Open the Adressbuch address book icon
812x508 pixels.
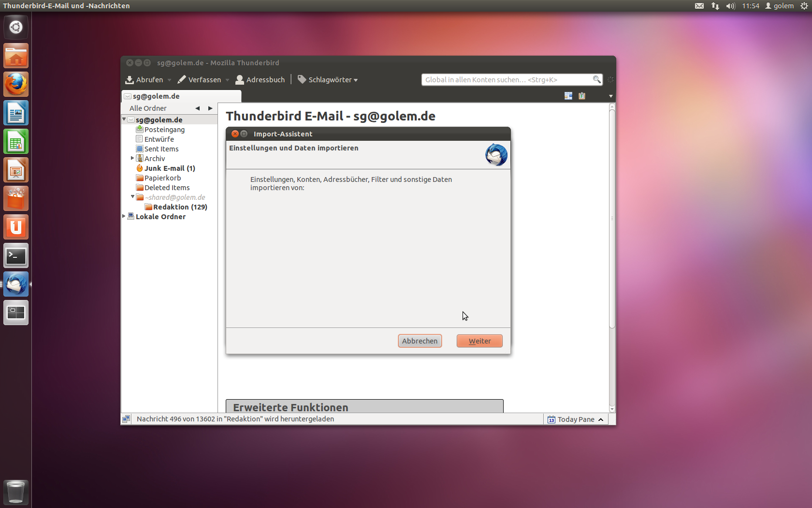[x=240, y=79]
